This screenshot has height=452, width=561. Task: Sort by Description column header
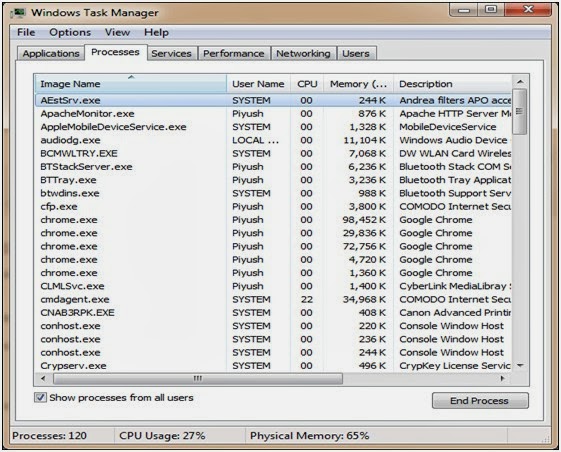(x=453, y=84)
